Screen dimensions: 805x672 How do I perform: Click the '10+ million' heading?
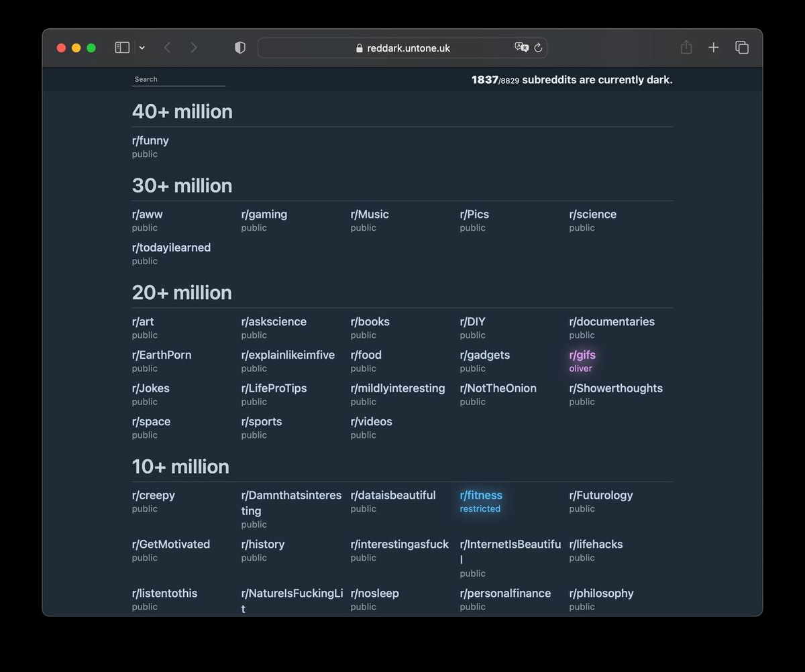pos(180,467)
